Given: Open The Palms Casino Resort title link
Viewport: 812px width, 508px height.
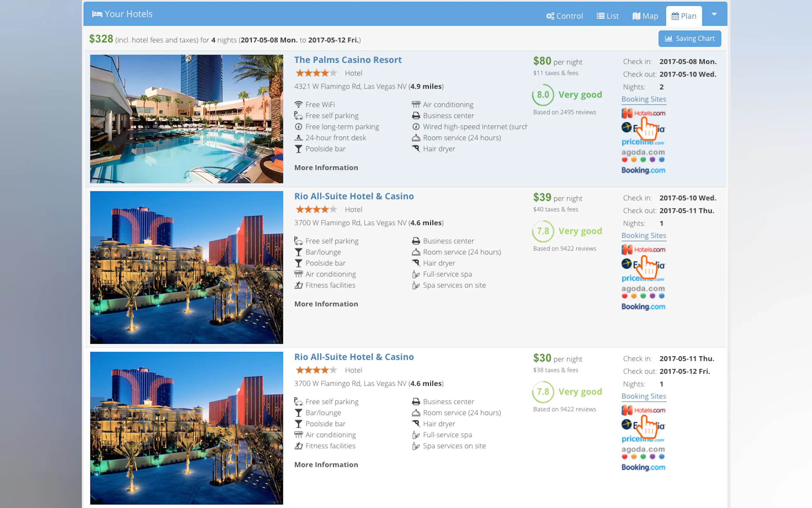Looking at the screenshot, I should 348,60.
